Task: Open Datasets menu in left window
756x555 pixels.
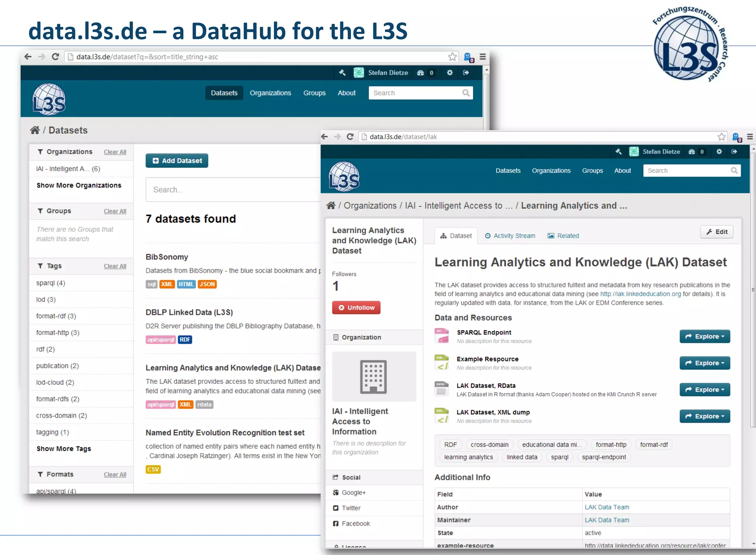Action: pos(224,93)
